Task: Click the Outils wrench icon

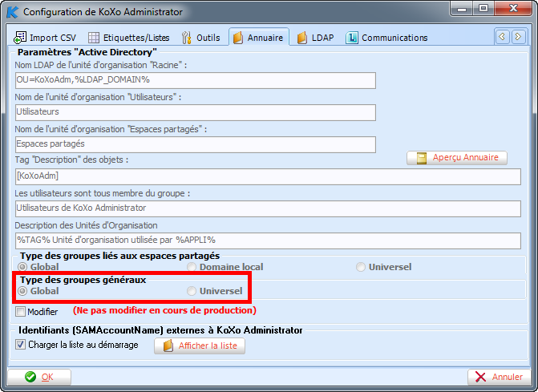Action: pos(186,38)
